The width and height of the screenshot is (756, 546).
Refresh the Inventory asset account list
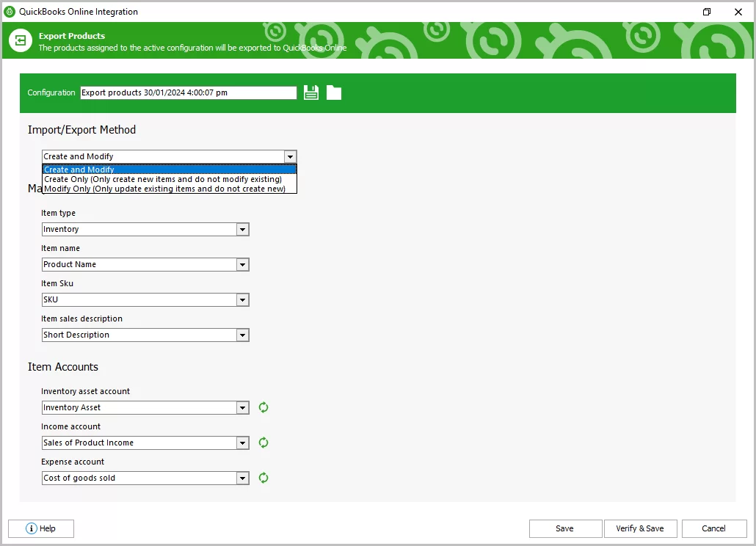tap(263, 407)
